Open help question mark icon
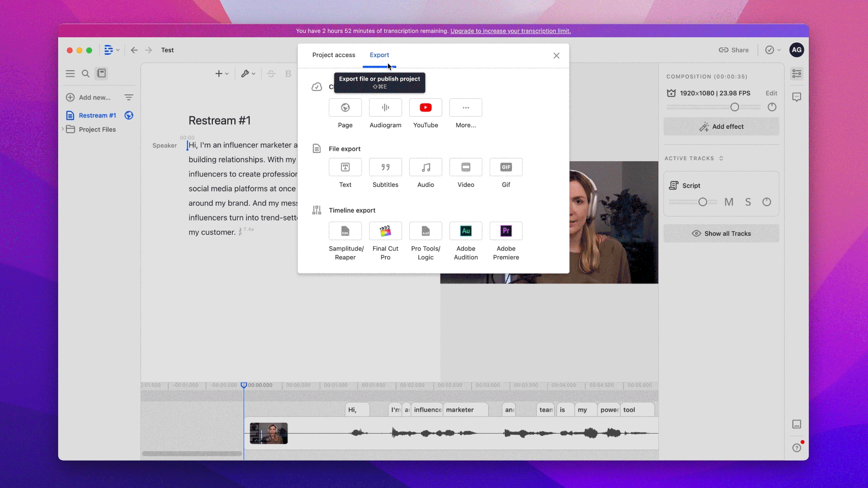Image resolution: width=868 pixels, height=488 pixels. (x=797, y=448)
